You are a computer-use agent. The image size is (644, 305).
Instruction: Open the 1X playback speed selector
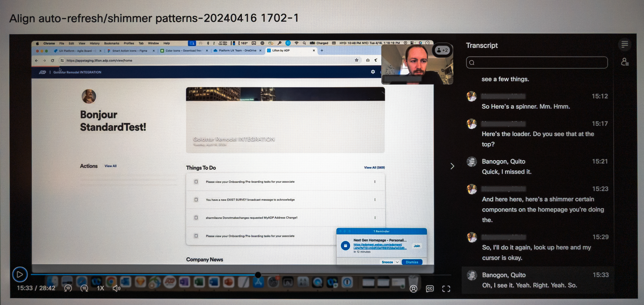tap(101, 288)
